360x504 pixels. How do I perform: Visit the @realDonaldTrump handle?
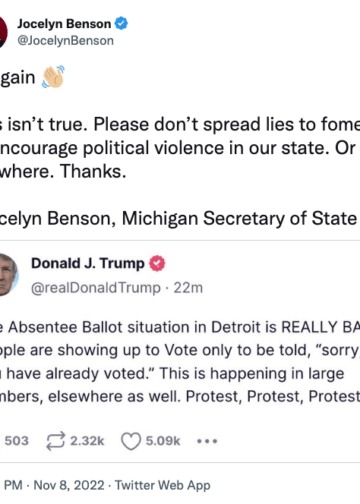[96, 288]
